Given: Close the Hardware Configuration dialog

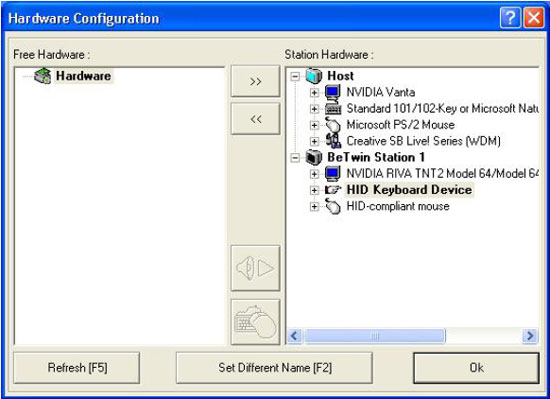Looking at the screenshot, I should coord(534,18).
